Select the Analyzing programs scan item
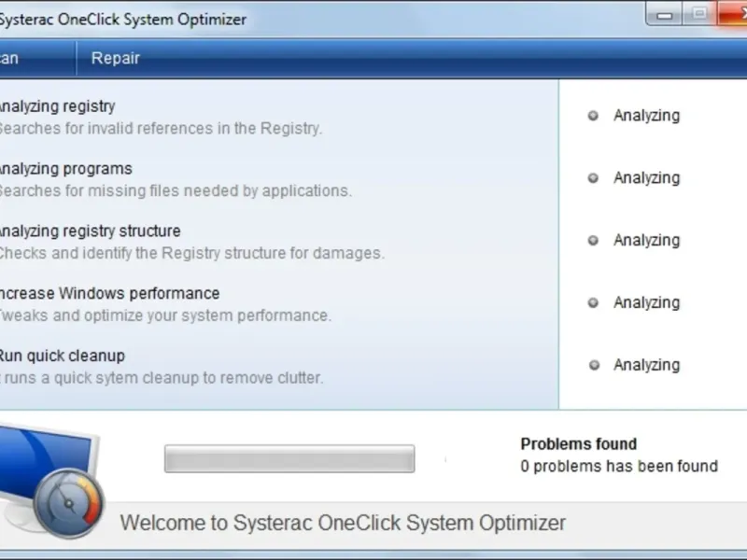This screenshot has width=747, height=560. (x=65, y=169)
